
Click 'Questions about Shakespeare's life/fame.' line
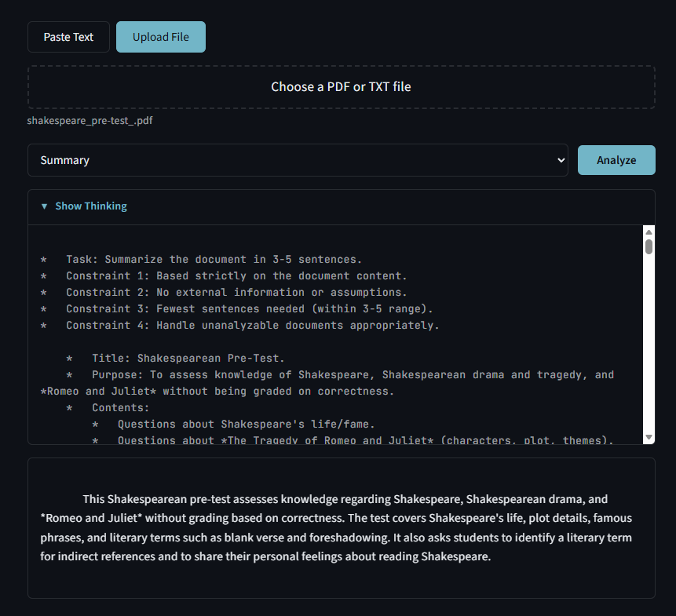click(x=247, y=424)
